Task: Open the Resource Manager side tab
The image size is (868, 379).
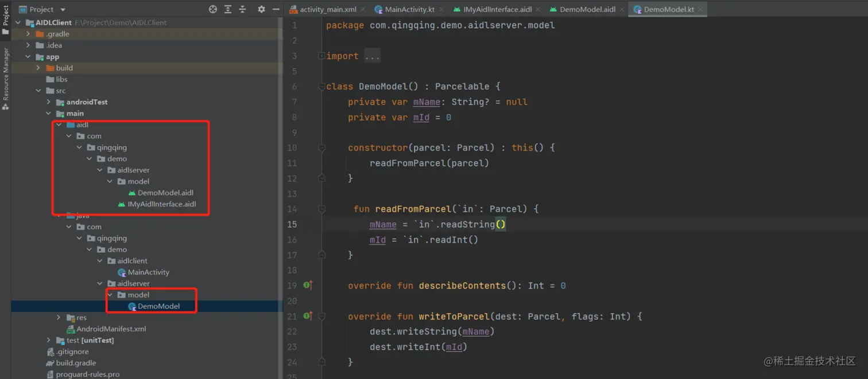Action: [x=5, y=79]
